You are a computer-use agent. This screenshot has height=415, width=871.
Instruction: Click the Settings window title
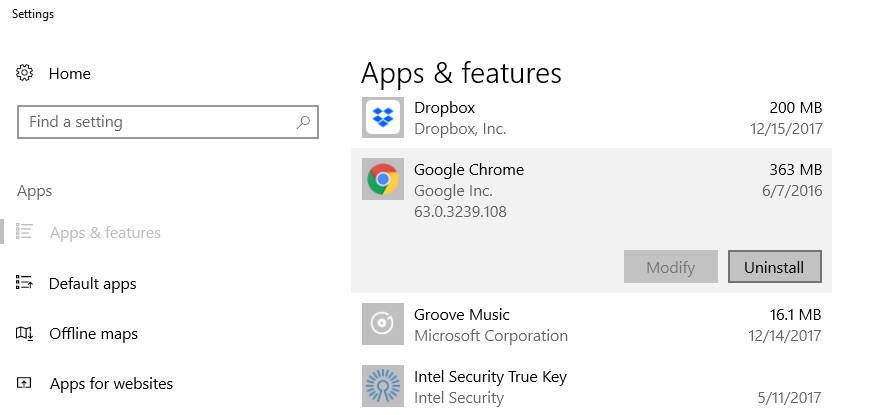point(33,14)
